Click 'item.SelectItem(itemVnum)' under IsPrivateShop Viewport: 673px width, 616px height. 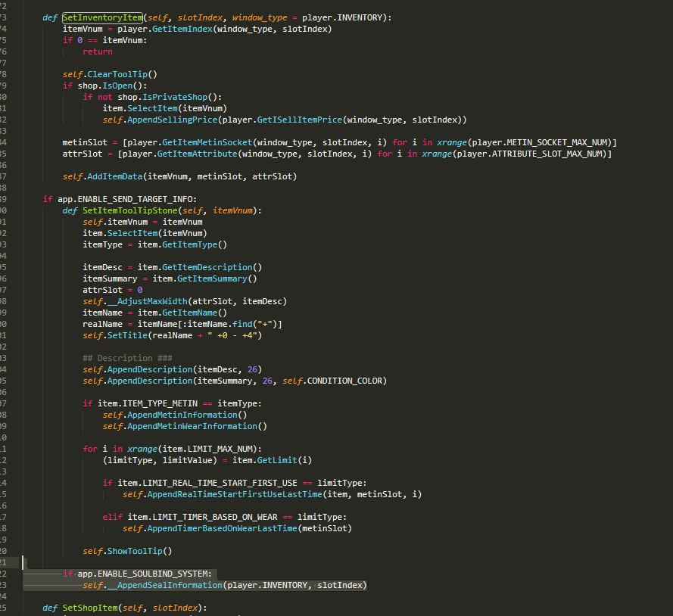tap(165, 108)
